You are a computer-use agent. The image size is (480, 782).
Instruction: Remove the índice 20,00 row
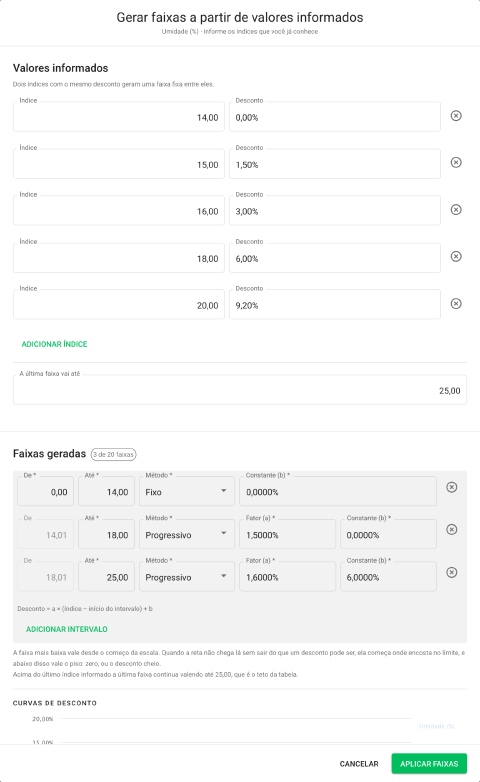(456, 304)
